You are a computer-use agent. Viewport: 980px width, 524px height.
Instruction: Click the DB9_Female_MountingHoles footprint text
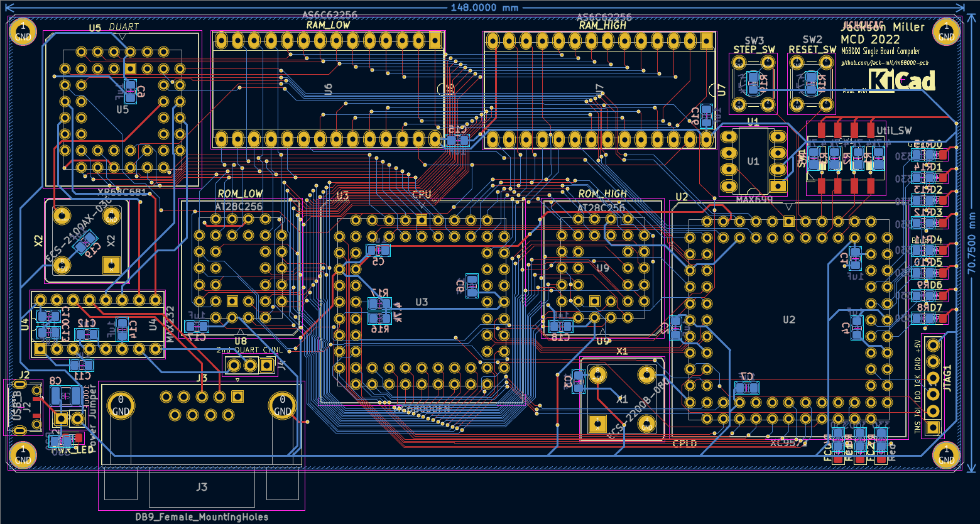pyautogui.click(x=202, y=517)
